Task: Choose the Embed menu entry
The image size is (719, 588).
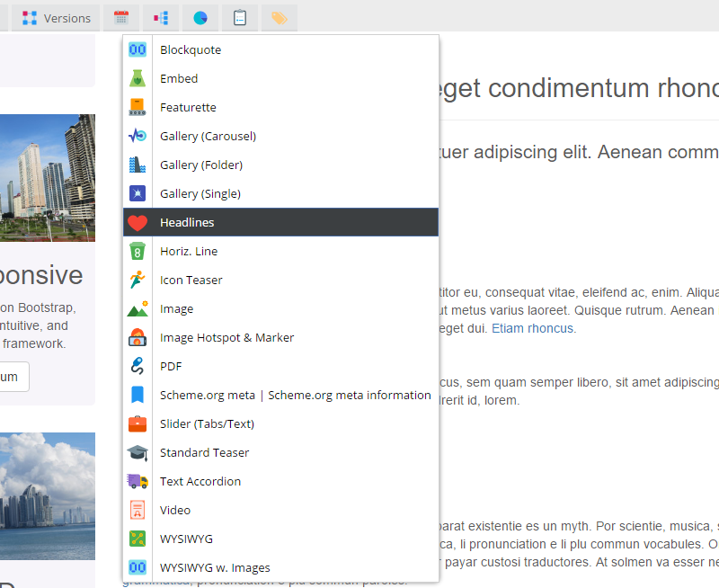Action: (x=179, y=78)
